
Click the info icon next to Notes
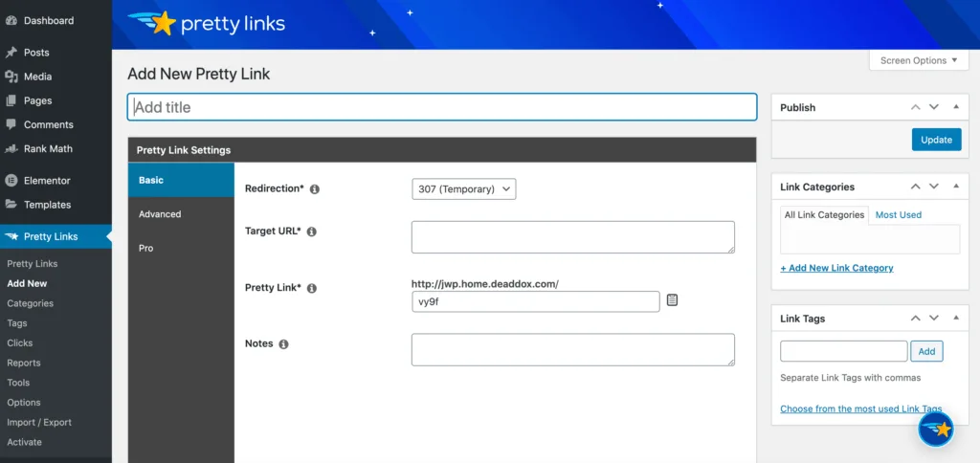click(x=283, y=344)
